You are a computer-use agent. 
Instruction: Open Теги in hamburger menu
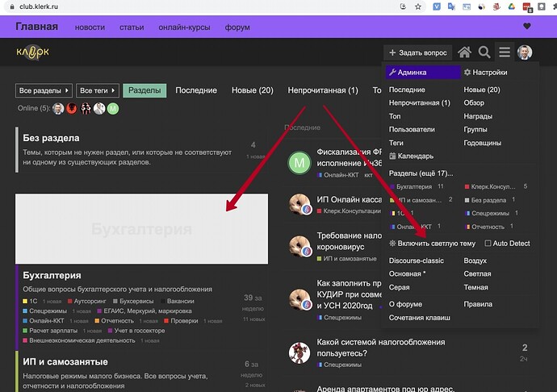[396, 143]
